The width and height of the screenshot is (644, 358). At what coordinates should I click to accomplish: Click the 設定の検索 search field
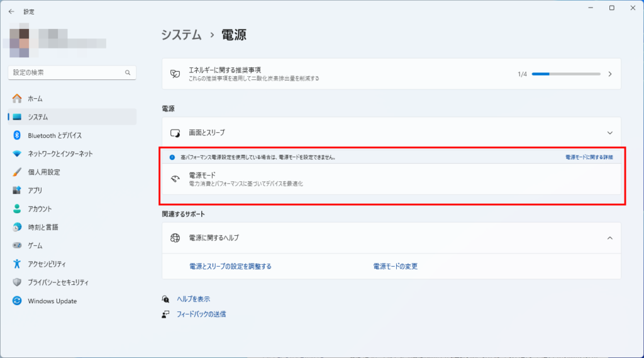[x=72, y=73]
